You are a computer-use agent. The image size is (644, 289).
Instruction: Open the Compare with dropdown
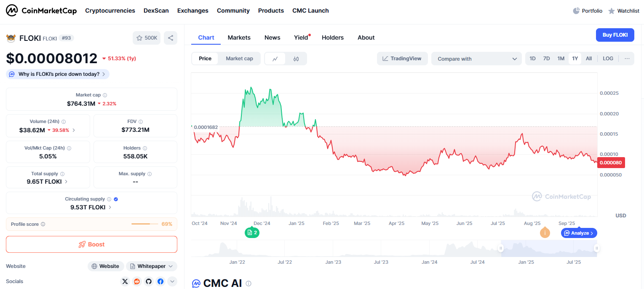click(x=476, y=59)
